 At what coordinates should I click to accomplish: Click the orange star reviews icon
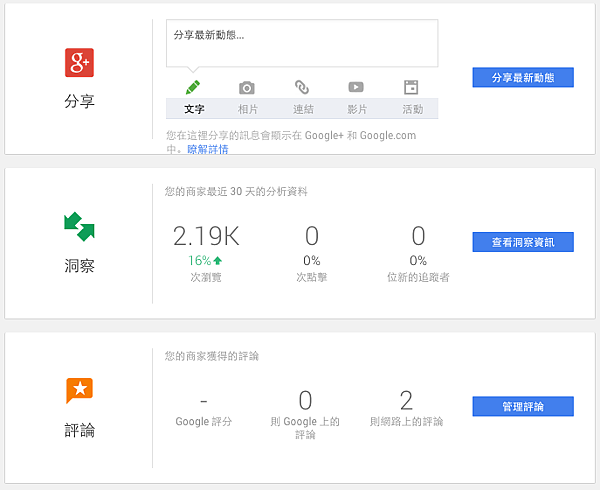pos(79,391)
